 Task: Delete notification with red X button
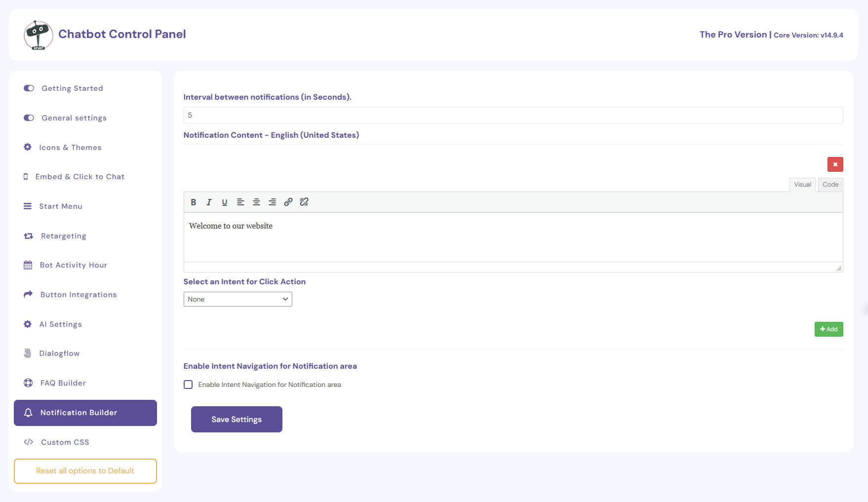tap(835, 164)
